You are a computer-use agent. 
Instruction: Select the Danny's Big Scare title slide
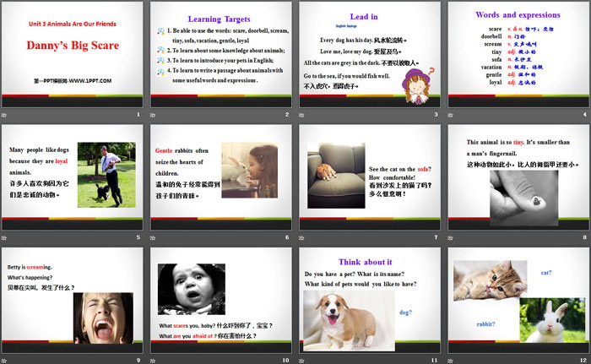coord(73,59)
